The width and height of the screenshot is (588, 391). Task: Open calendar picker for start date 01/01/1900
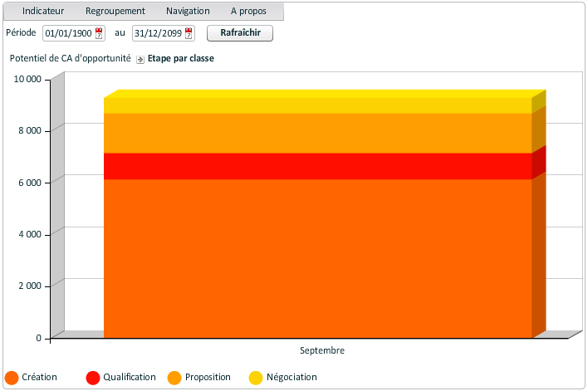[99, 33]
